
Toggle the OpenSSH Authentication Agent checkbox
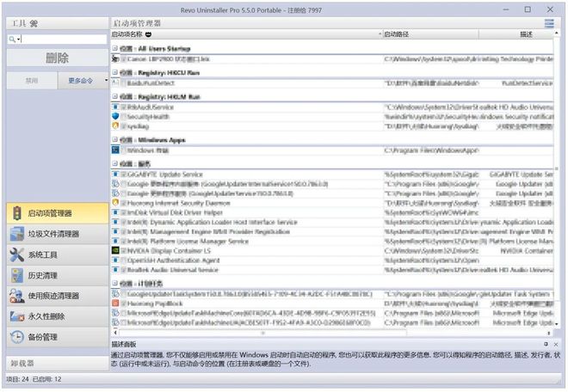point(124,260)
